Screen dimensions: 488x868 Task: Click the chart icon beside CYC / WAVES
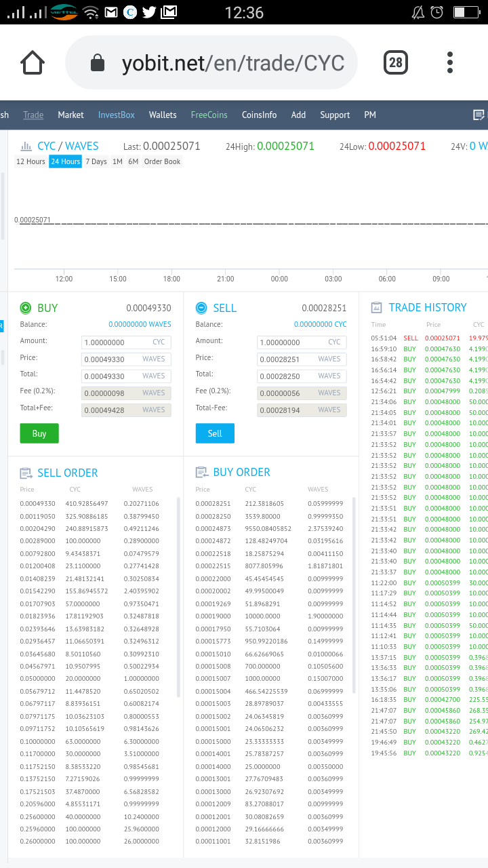pyautogui.click(x=26, y=146)
